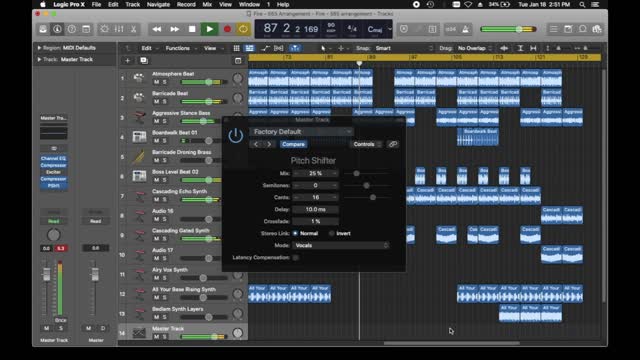Toggle the yellow Cycle button

(243, 29)
